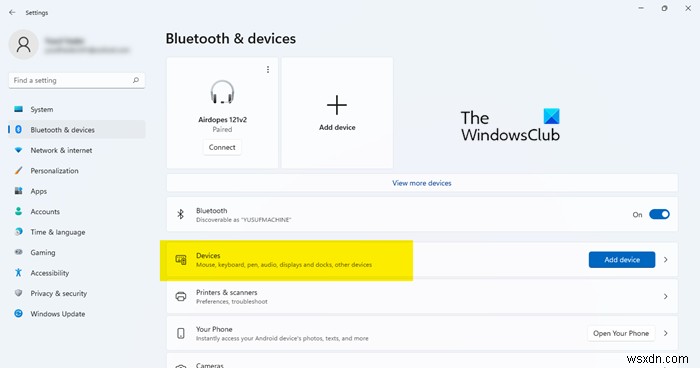Click the Printers & scanners title
The height and width of the screenshot is (369, 700).
click(x=227, y=292)
